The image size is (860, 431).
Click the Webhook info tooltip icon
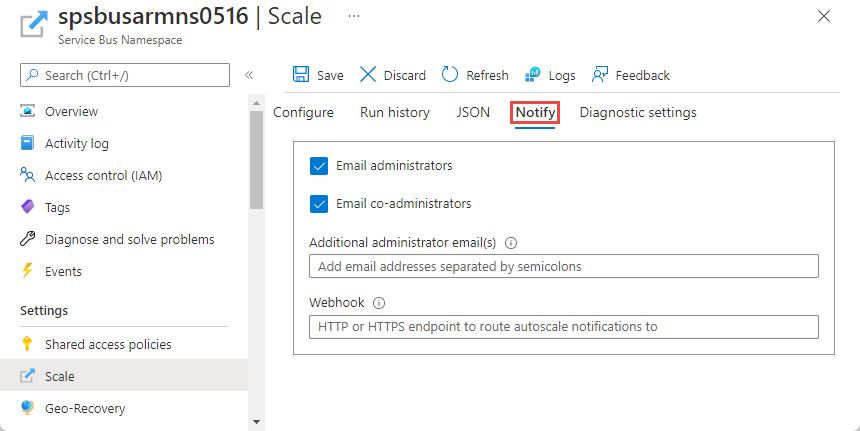(x=379, y=303)
